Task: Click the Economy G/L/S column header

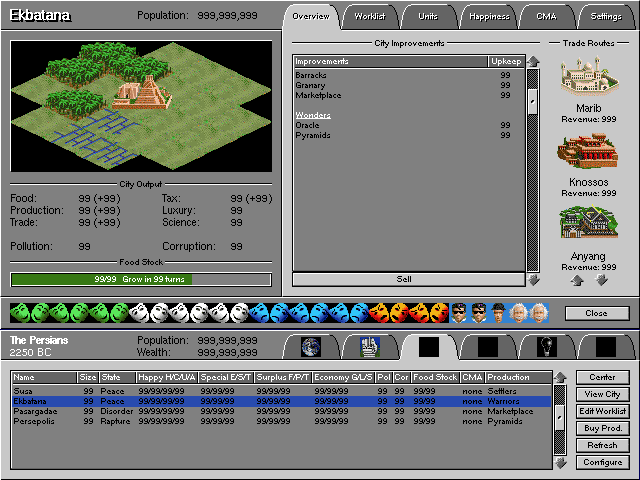Action: pos(343,377)
